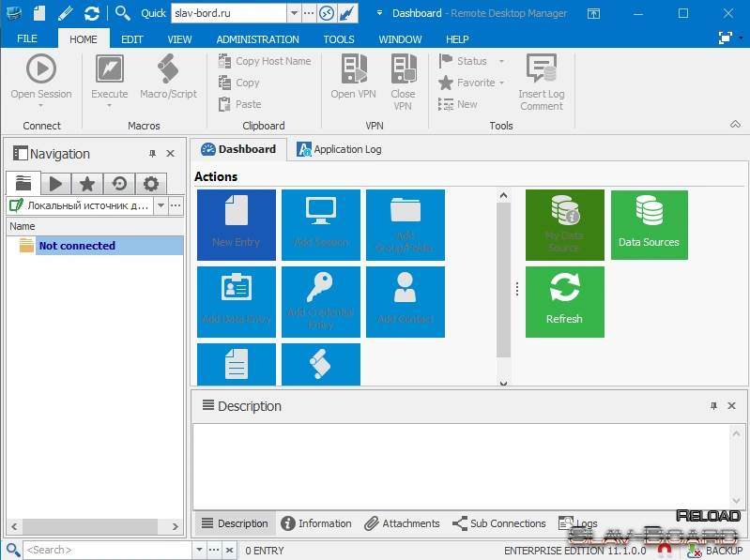
Task: Open the Information bottom tab
Action: [x=316, y=523]
